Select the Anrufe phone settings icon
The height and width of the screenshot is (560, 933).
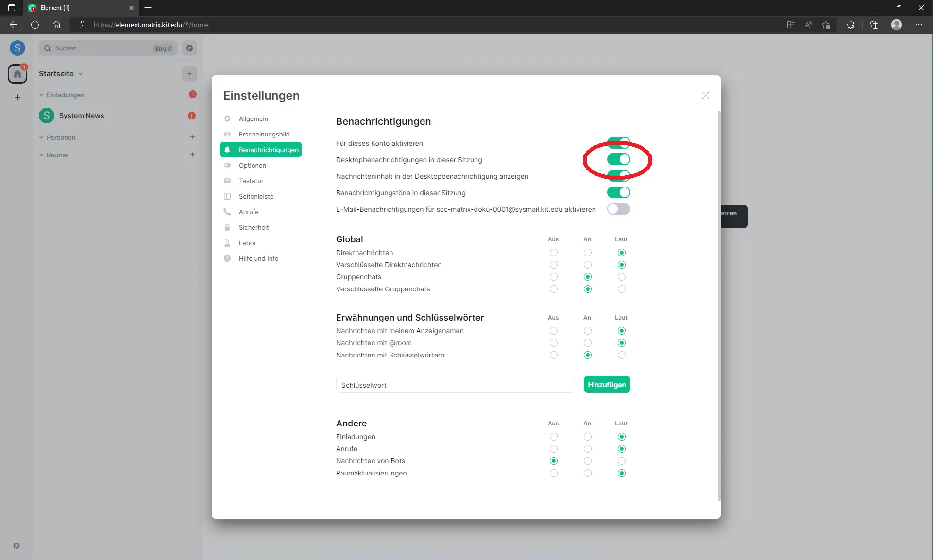coord(227,212)
